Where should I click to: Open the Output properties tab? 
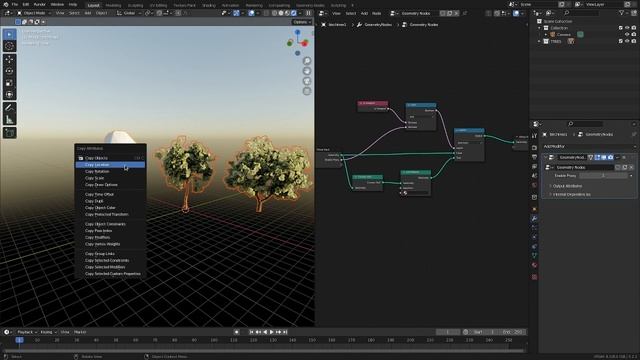pyautogui.click(x=534, y=157)
